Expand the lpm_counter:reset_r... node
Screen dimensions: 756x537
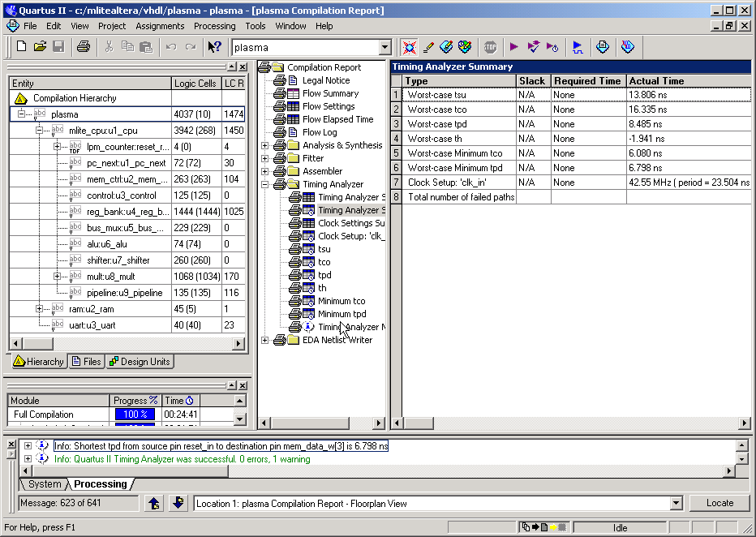57,147
